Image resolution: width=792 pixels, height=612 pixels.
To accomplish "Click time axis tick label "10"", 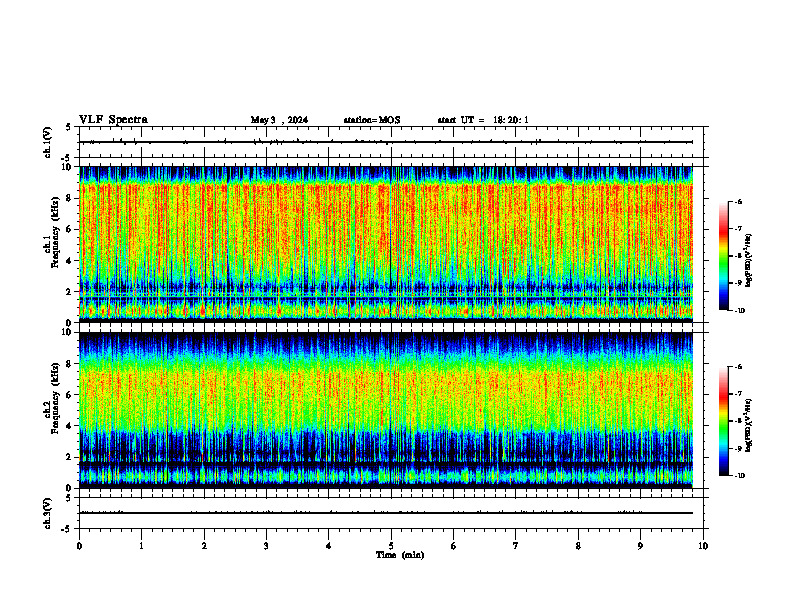I will click(703, 546).
